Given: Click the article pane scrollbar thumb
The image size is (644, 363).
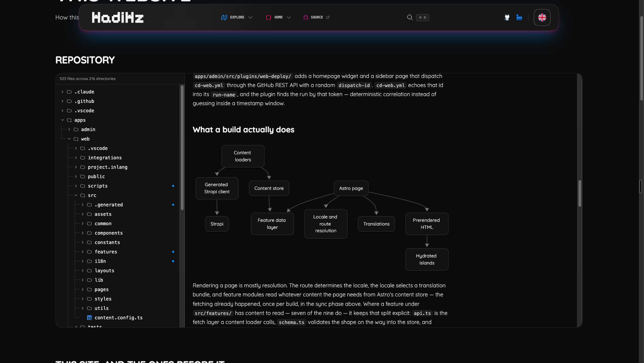Looking at the screenshot, I should coord(580,193).
